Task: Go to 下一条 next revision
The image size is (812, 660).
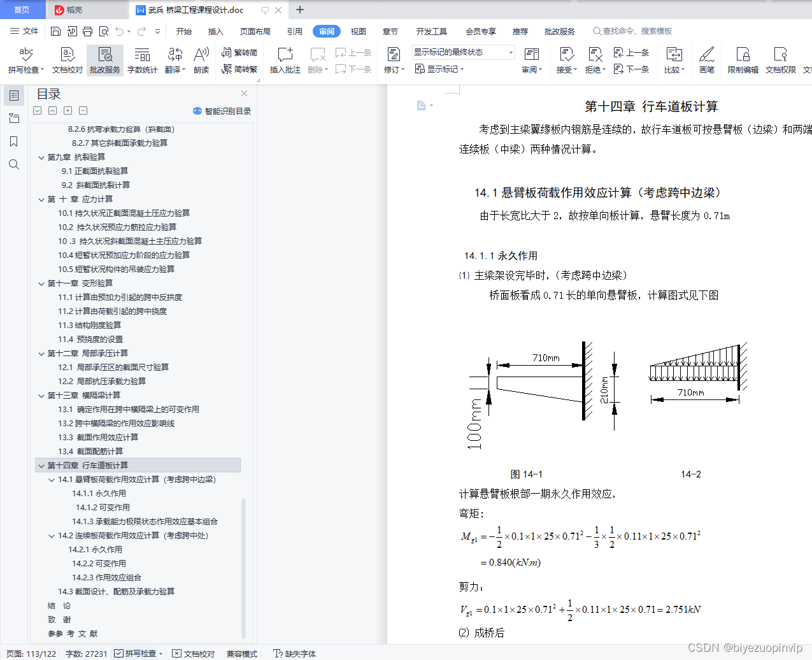Action: click(x=631, y=69)
